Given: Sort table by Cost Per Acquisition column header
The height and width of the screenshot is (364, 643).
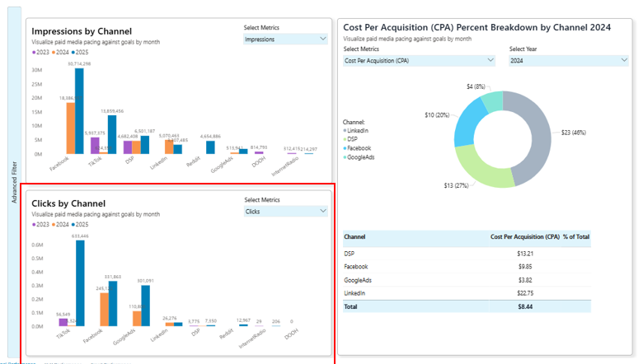Looking at the screenshot, I should [x=525, y=237].
